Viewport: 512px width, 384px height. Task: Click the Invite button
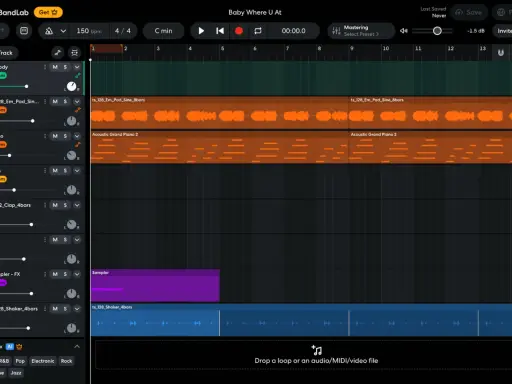point(503,31)
